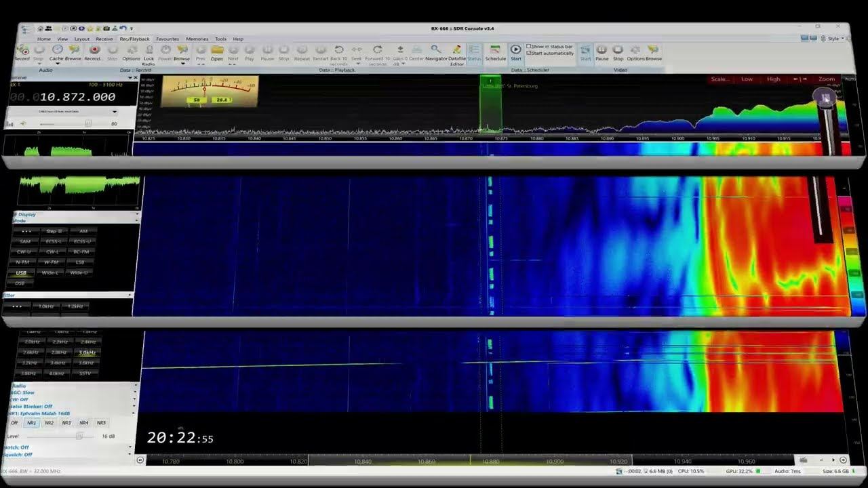This screenshot has width=868, height=488.
Task: Click the Record audio icon
Action: click(22, 50)
